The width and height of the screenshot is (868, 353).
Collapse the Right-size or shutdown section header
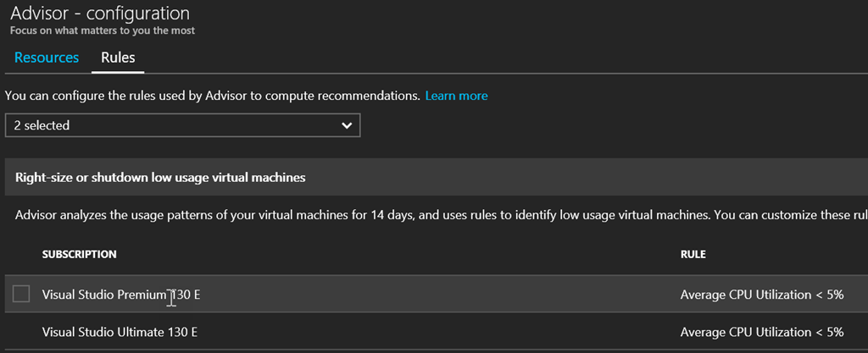point(160,178)
